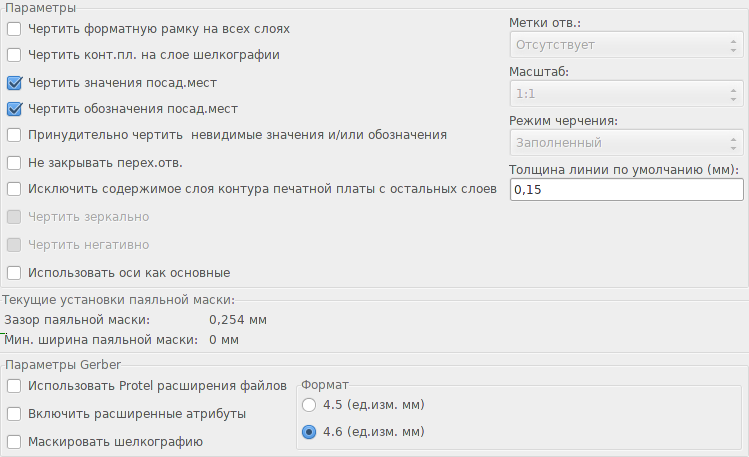The image size is (749, 457).
Task: Click the disabled "Чертить негативно" checkbox
Action: 14,245
